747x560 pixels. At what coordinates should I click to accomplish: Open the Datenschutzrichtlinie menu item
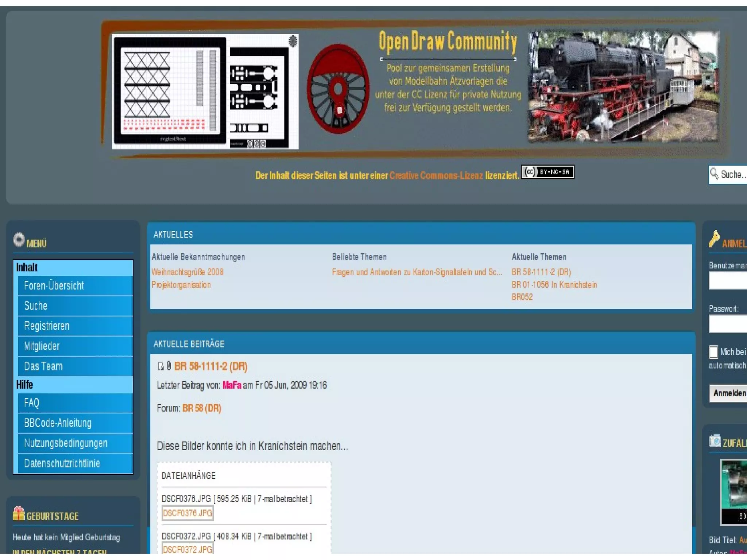pyautogui.click(x=62, y=463)
